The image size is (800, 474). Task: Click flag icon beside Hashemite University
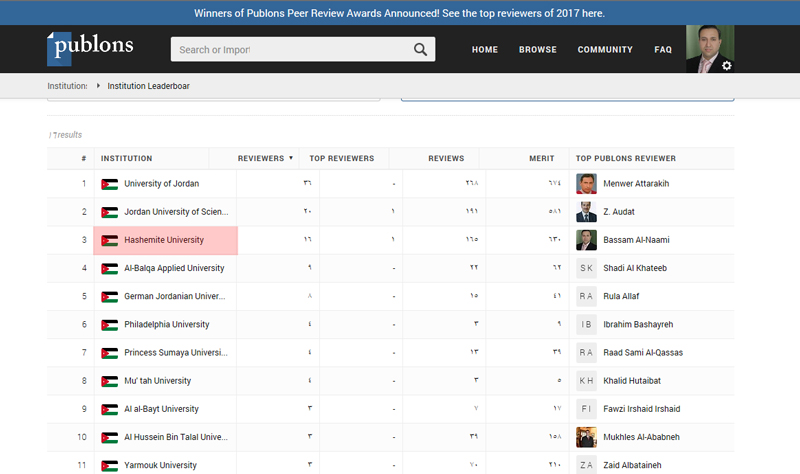109,240
